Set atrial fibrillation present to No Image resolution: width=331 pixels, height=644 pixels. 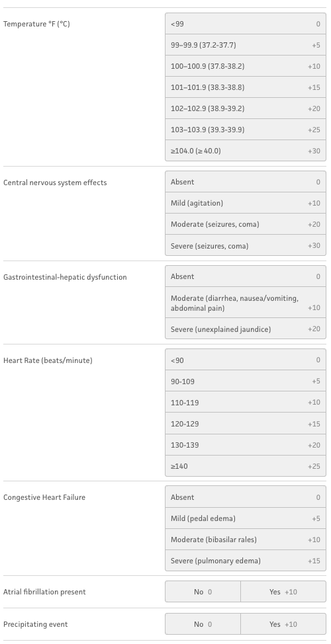click(x=203, y=592)
